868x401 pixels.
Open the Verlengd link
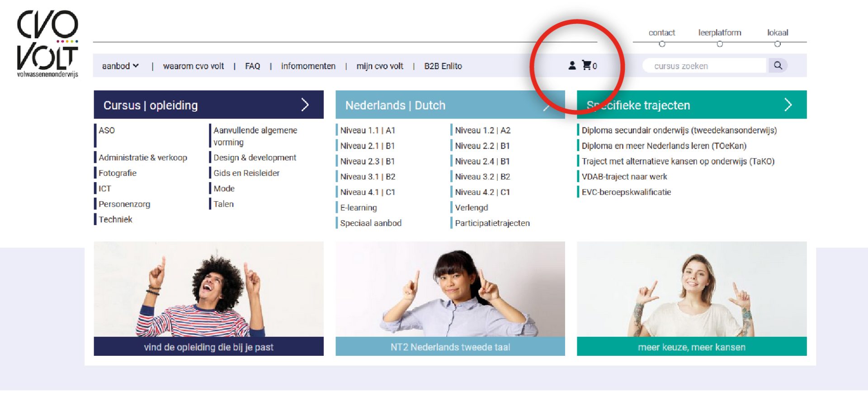tap(472, 208)
